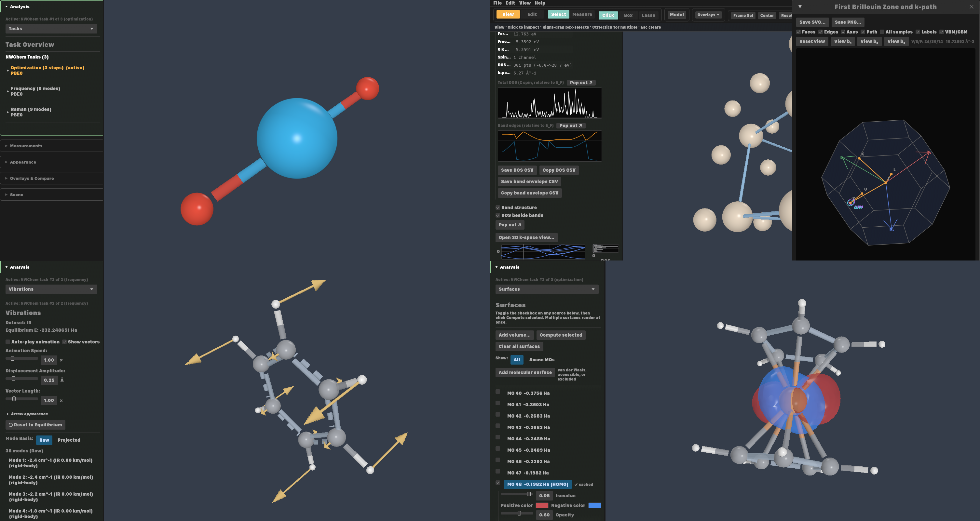This screenshot has height=521, width=980.
Task: Enable Auto-play animation
Action: click(7, 342)
